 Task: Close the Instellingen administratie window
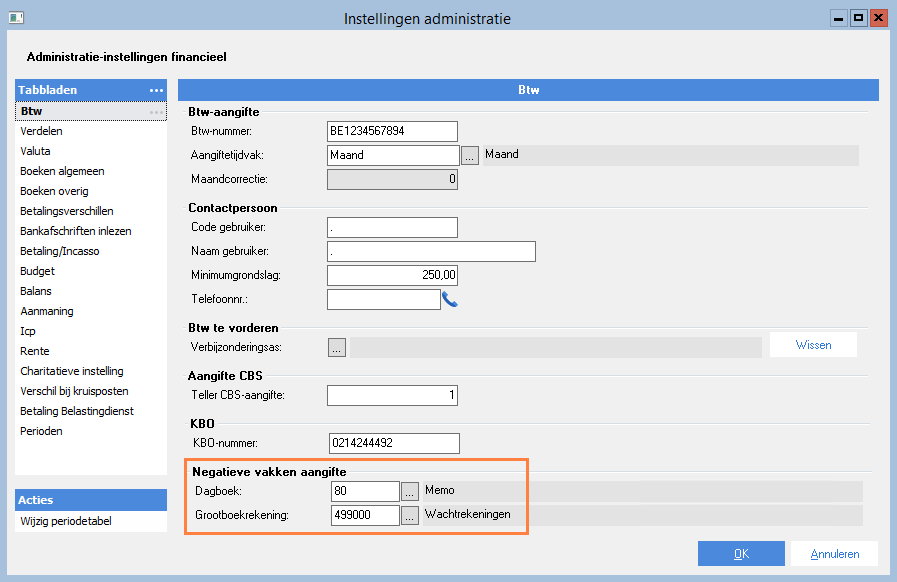coord(878,18)
